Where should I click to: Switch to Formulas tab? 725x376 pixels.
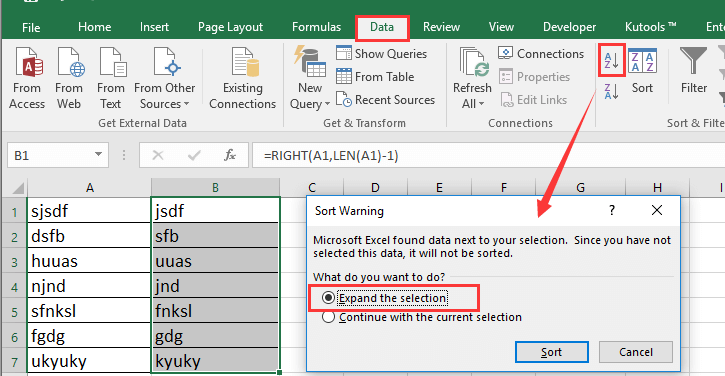316,27
